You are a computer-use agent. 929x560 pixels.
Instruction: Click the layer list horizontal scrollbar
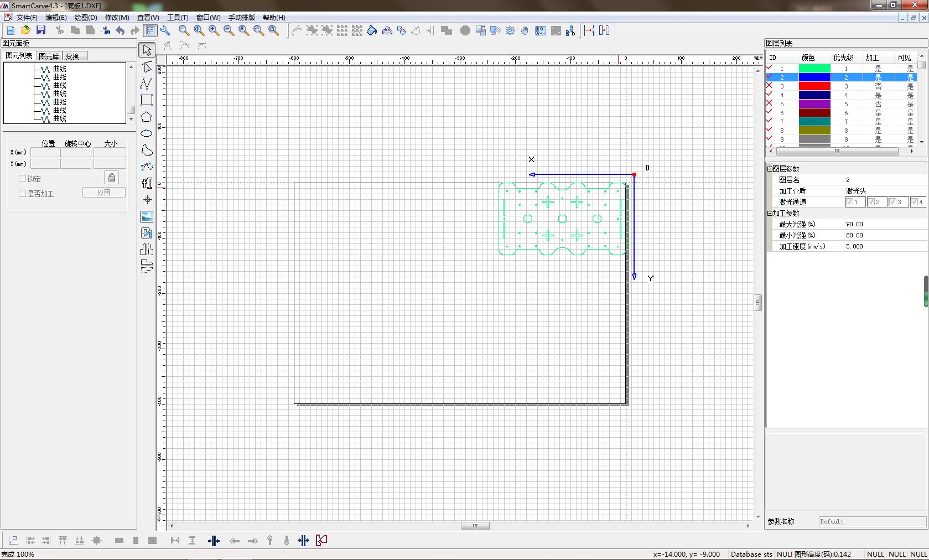837,151
